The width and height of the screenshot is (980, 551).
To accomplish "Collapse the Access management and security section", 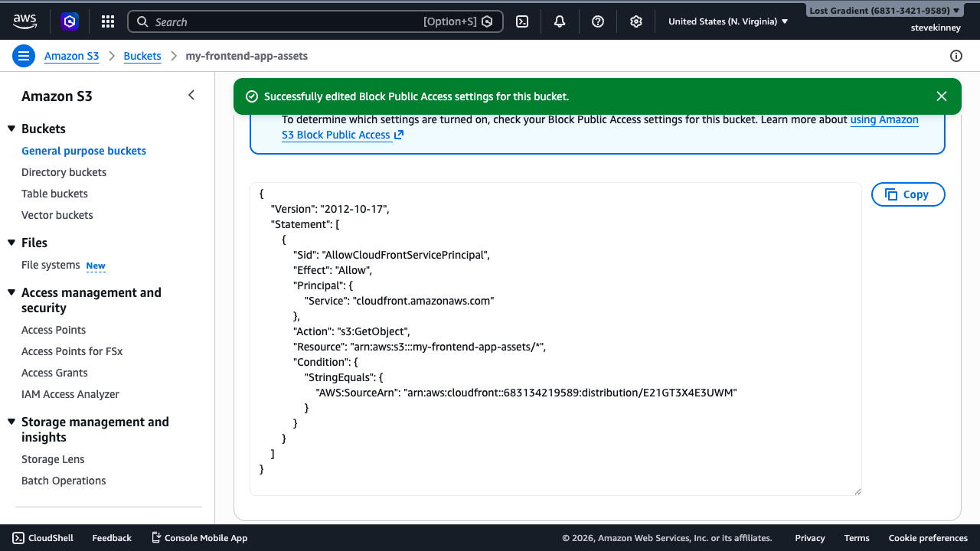I will coord(11,292).
